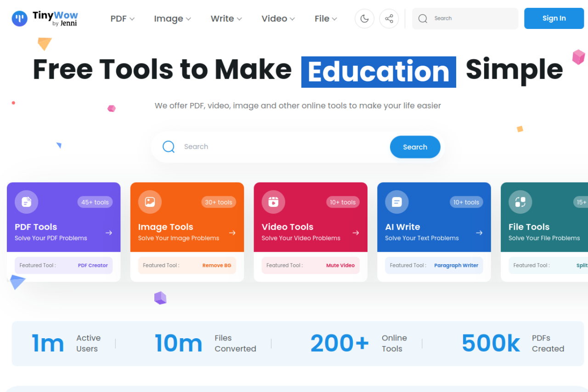Screen dimensions: 588x392
Task: Open the Video Tools card title
Action: point(288,227)
